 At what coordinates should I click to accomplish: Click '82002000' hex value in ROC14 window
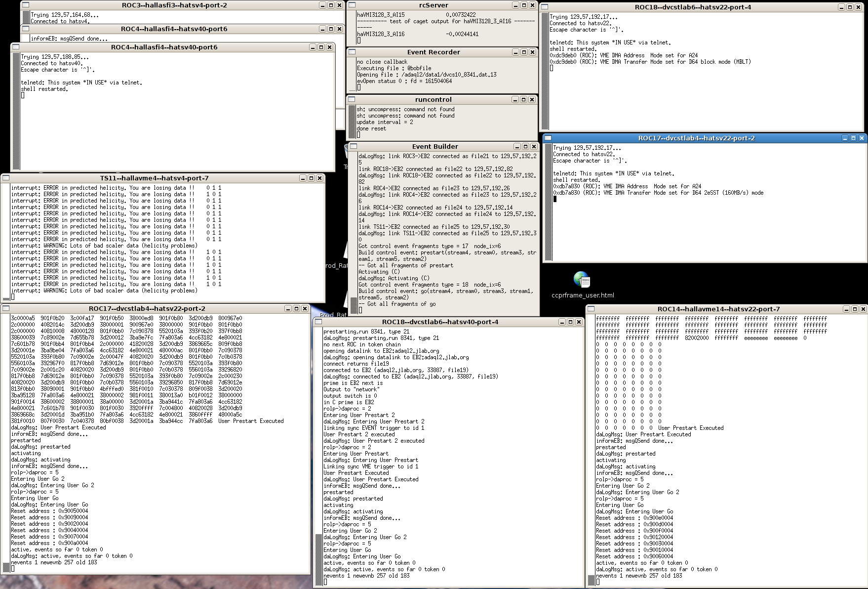[697, 338]
